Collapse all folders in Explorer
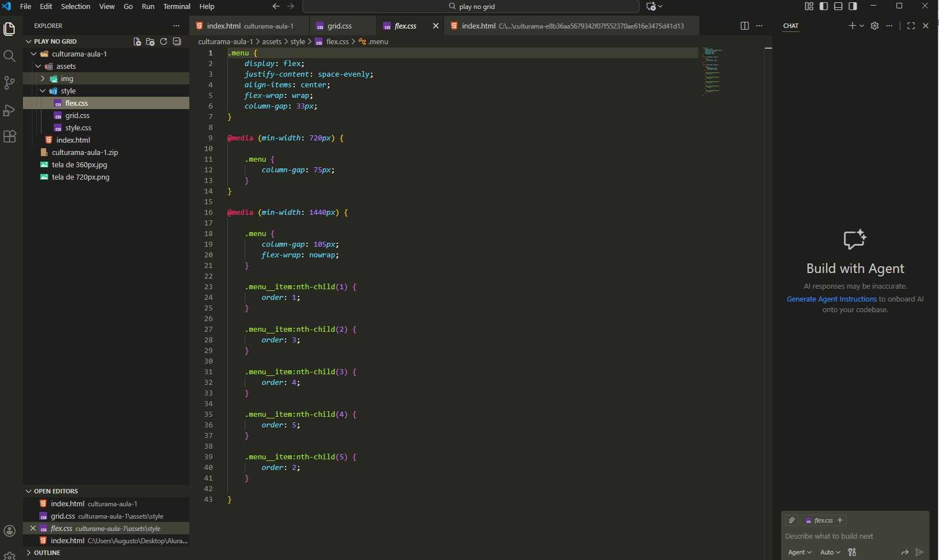This screenshot has height=560, width=939. [176, 41]
